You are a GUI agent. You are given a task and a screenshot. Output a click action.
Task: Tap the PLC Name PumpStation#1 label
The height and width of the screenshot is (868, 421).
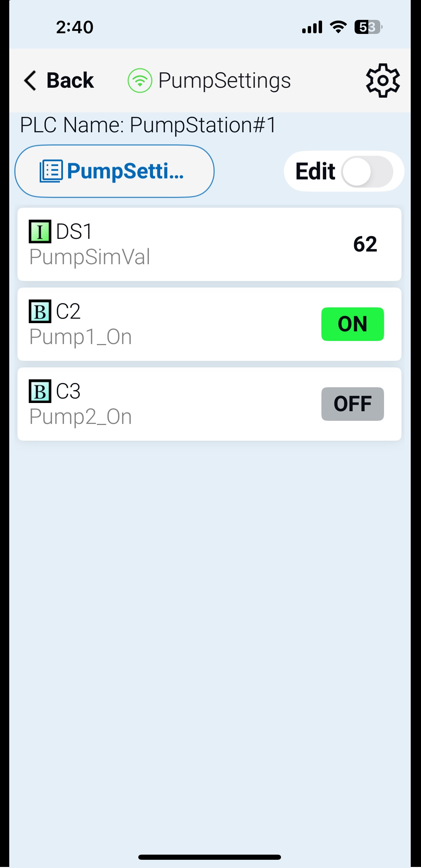148,125
